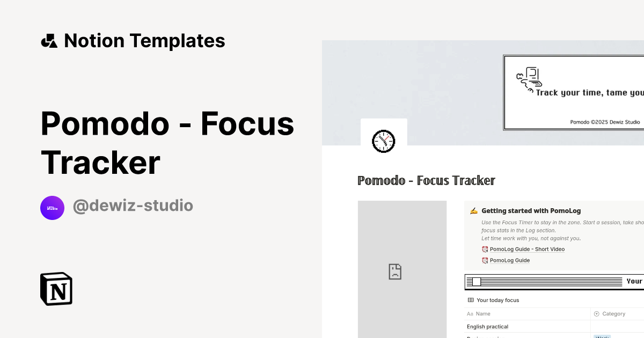The width and height of the screenshot is (644, 338).
Task: Click the clock page icon above Pomodo title
Action: point(384,141)
